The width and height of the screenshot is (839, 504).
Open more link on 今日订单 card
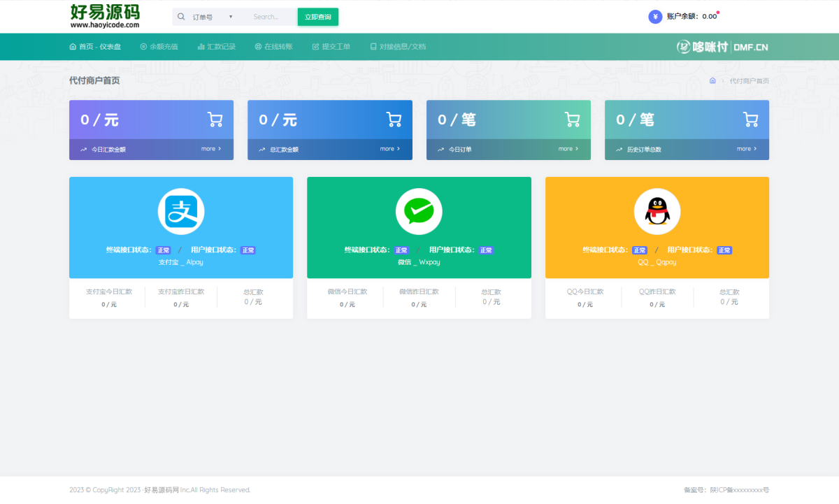pos(568,149)
